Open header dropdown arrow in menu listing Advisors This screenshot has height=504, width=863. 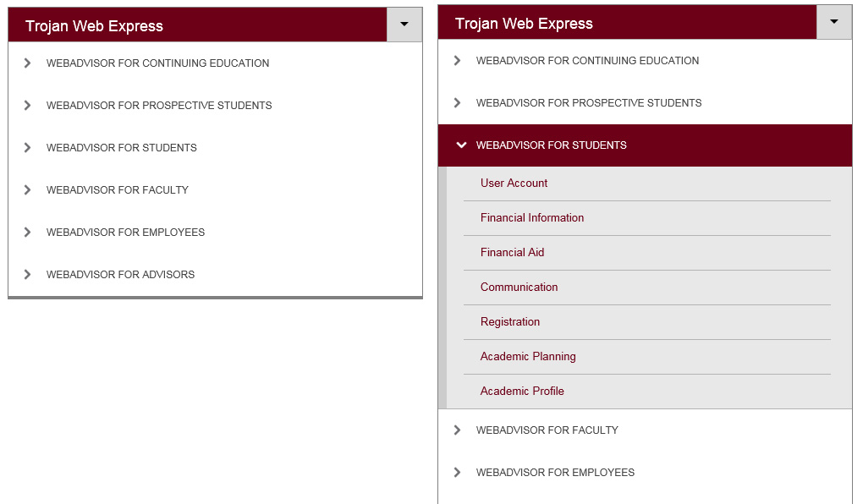404,25
